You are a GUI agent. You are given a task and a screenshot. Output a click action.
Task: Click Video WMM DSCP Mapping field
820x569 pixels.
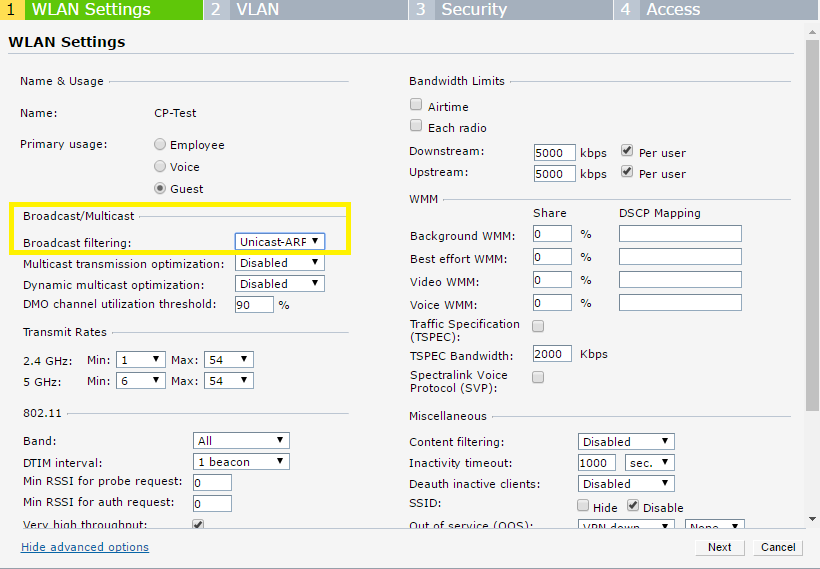pos(680,280)
